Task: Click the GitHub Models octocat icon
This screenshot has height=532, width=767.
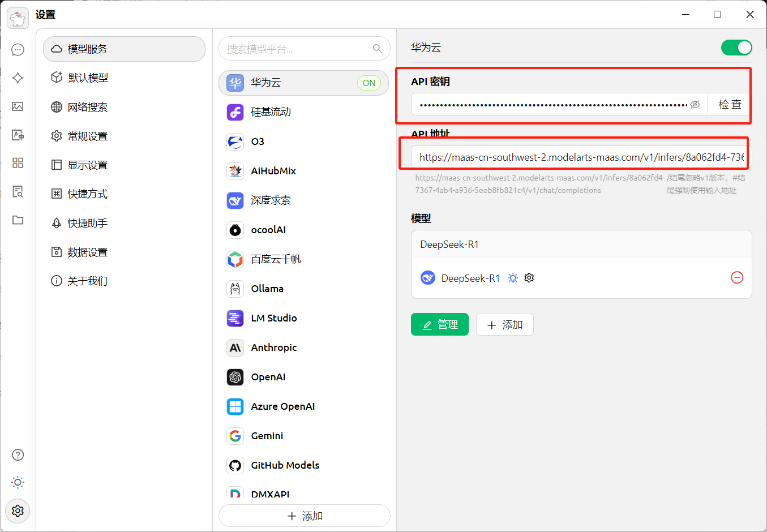Action: (x=235, y=465)
